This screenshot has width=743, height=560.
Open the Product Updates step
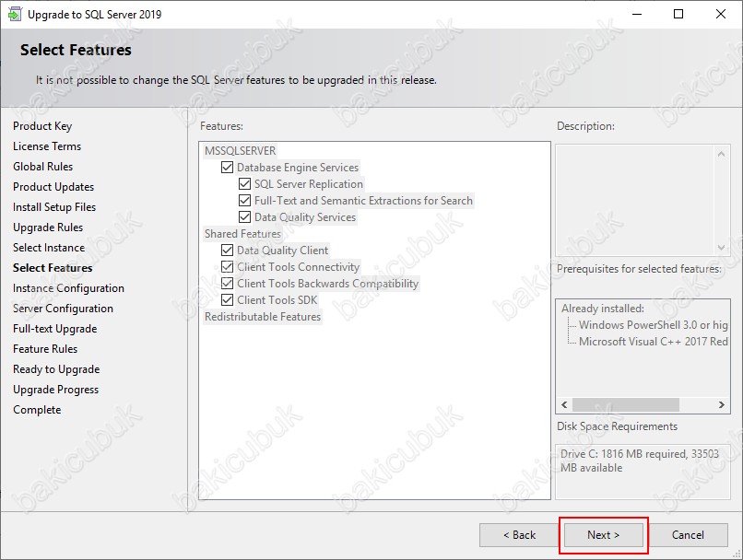[x=53, y=187]
